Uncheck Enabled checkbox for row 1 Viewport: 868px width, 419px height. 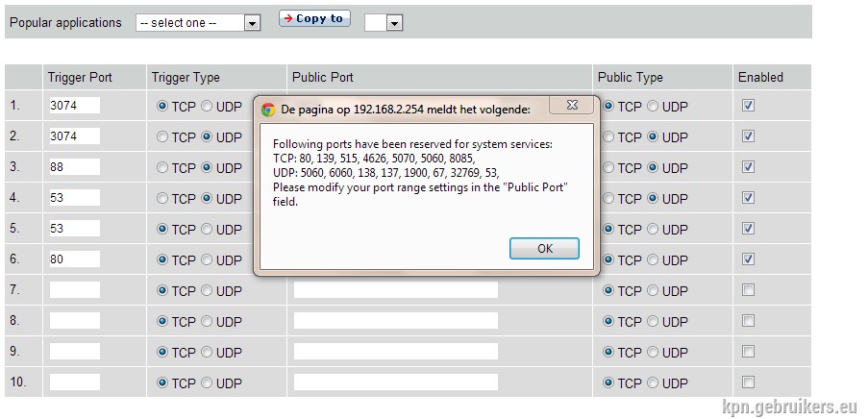[x=748, y=105]
